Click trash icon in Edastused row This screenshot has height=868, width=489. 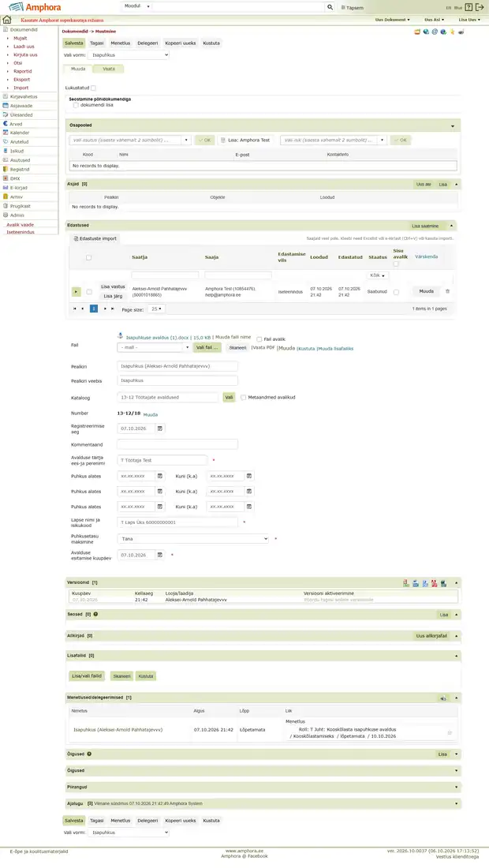[447, 291]
